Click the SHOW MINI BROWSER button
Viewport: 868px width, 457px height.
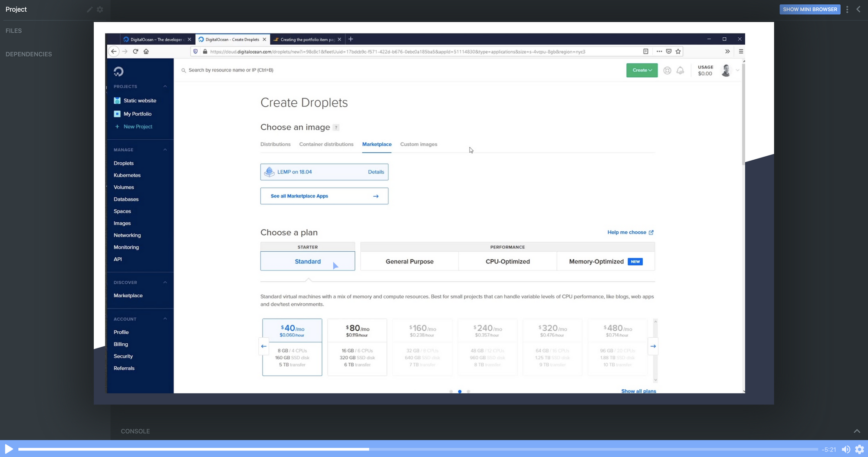pos(810,9)
